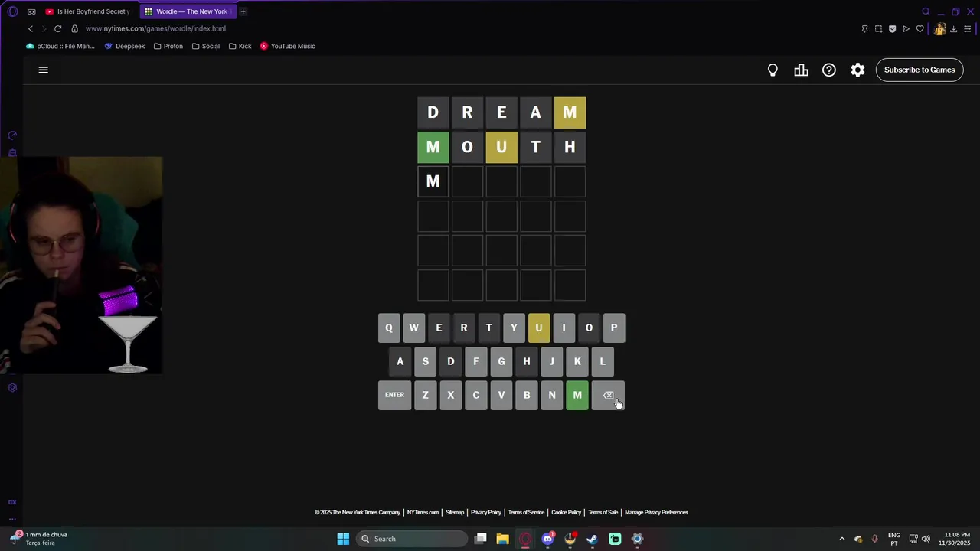The width and height of the screenshot is (980, 551).
Task: Open the Terms of Sale footer link
Action: point(603,513)
